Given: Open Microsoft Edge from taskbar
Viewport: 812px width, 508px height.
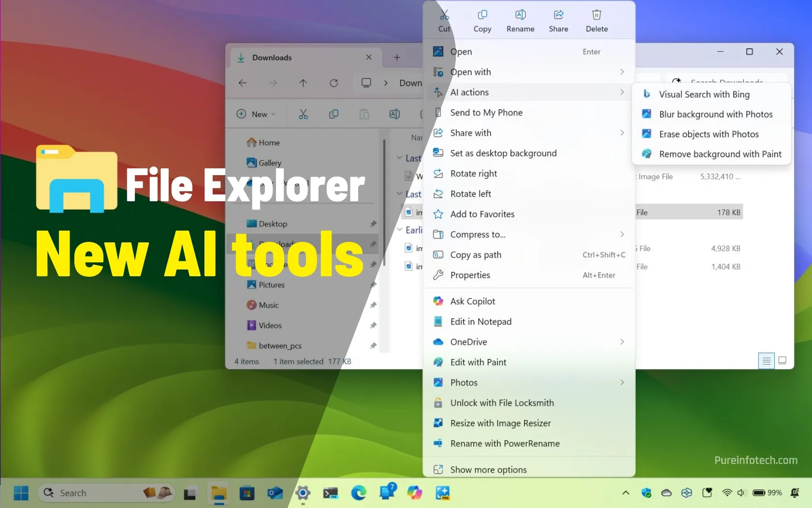Looking at the screenshot, I should tap(359, 493).
